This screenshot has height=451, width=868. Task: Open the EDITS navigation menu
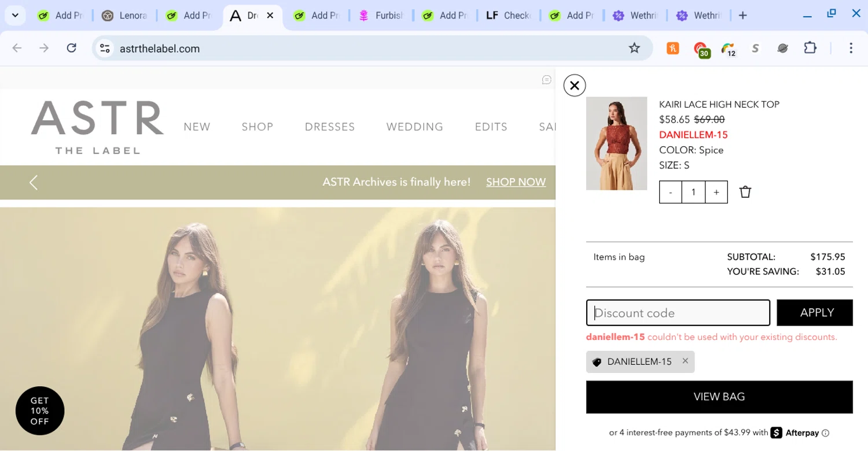pyautogui.click(x=491, y=127)
